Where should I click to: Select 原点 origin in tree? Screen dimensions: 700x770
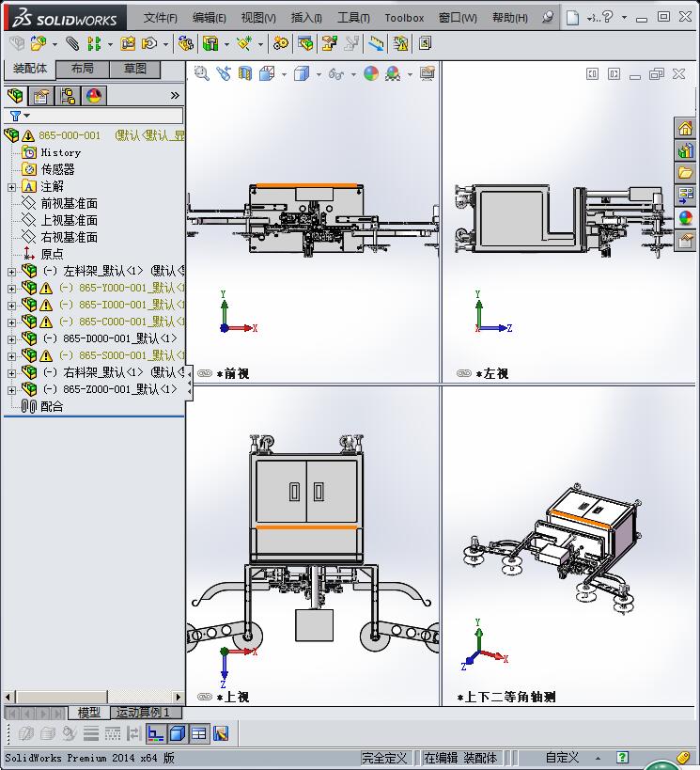click(x=52, y=254)
